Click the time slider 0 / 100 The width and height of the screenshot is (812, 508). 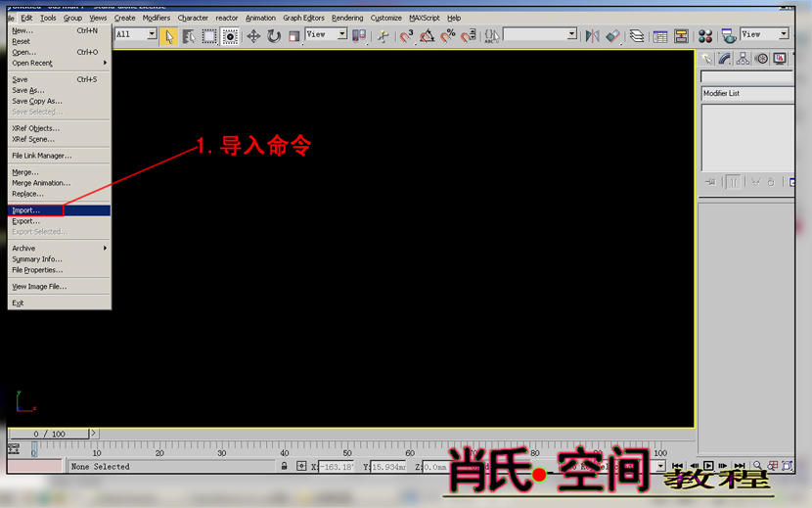click(49, 434)
